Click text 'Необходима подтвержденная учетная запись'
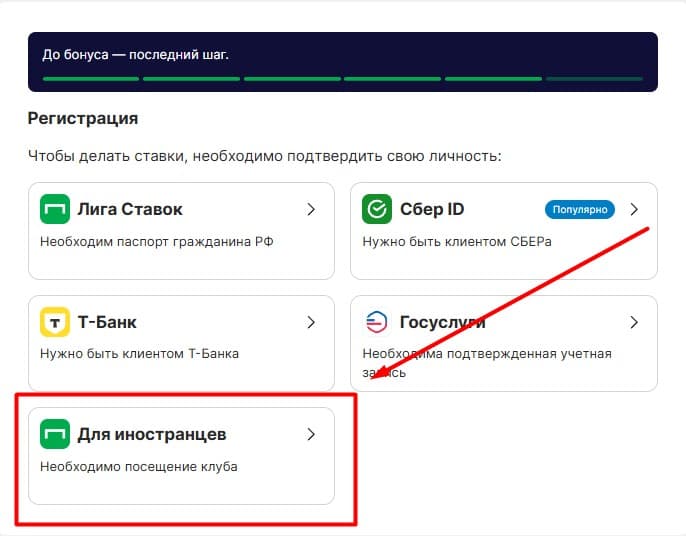 click(x=487, y=363)
